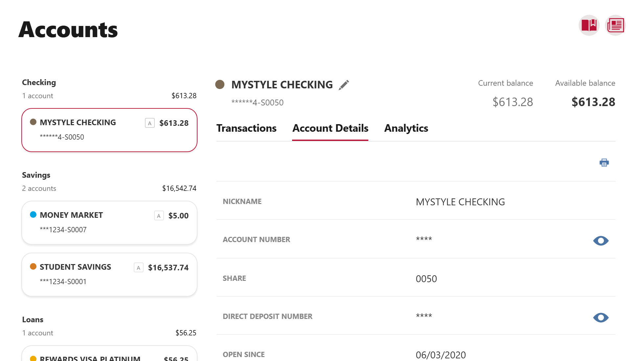
Task: Open the MONEY MARKET account card
Action: click(109, 223)
